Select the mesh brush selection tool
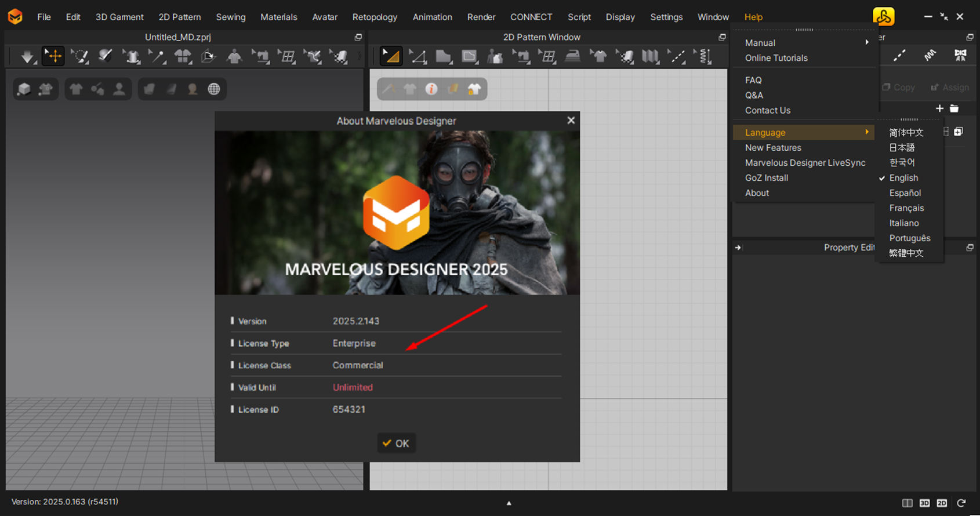The width and height of the screenshot is (980, 516). [79, 56]
